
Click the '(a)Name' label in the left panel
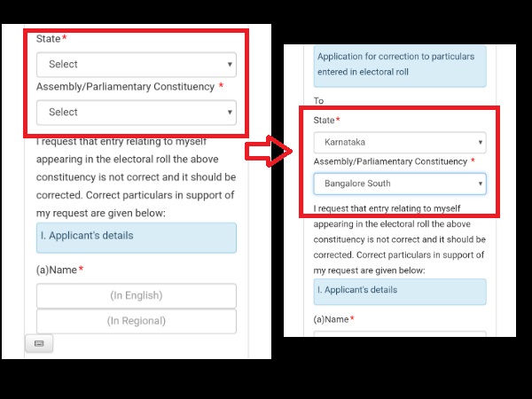point(57,270)
